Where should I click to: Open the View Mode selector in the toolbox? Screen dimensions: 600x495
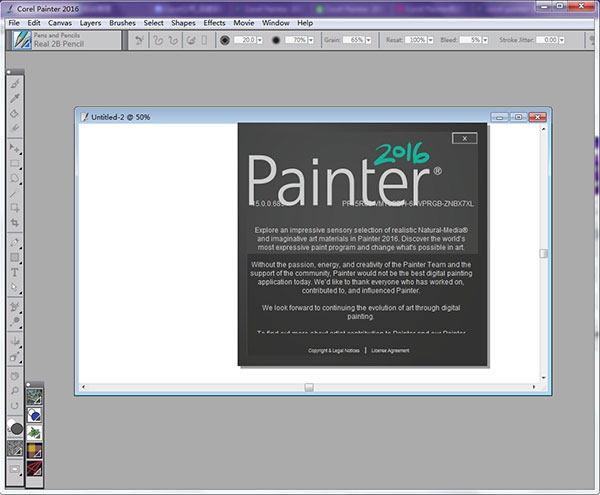[15, 469]
